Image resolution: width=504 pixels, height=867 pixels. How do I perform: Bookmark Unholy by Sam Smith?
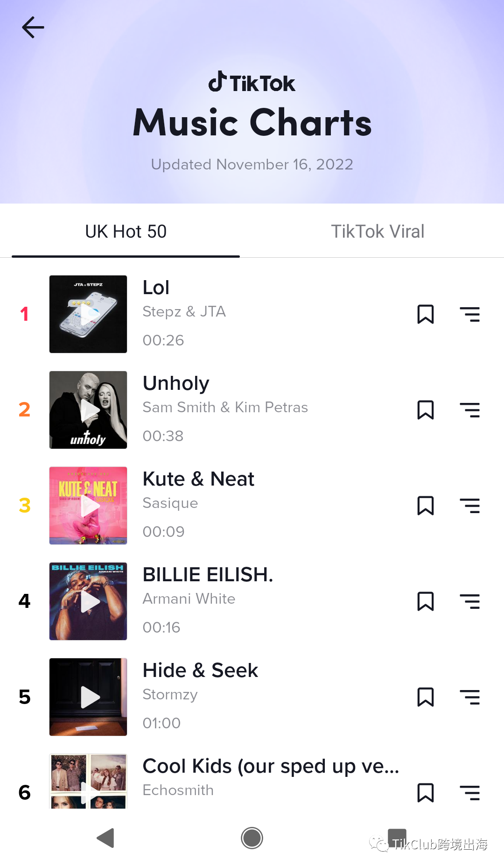click(425, 410)
